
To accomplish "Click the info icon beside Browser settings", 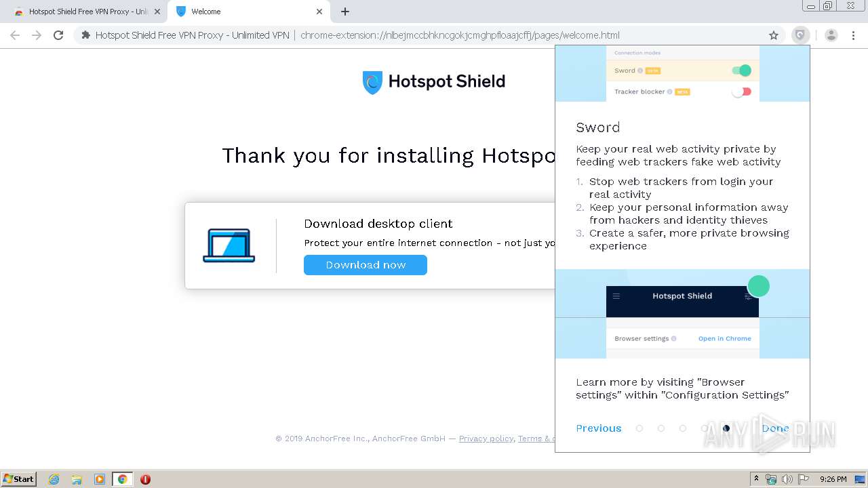I will [673, 338].
